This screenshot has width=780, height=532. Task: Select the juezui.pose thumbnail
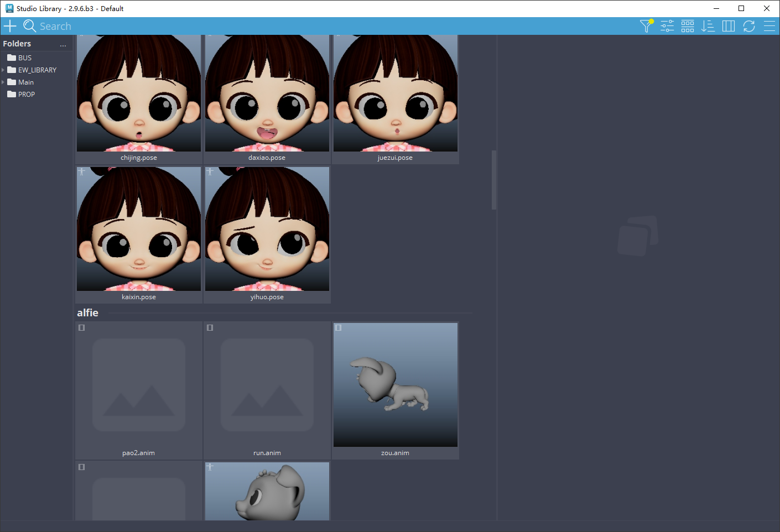[396, 93]
